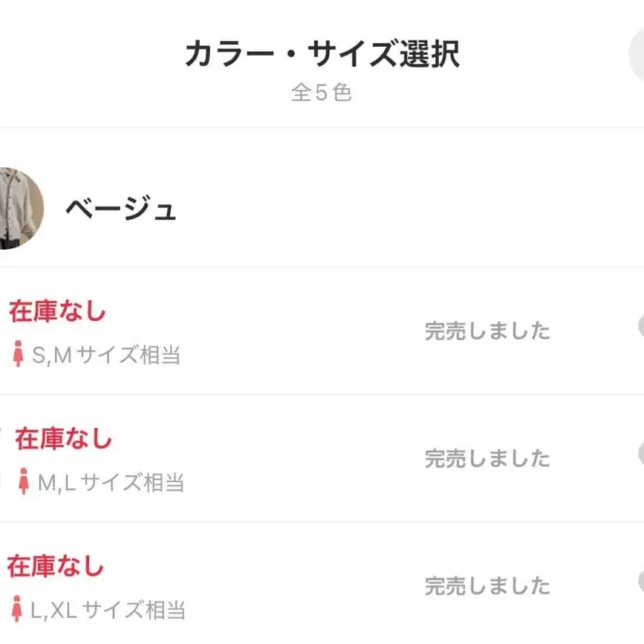Select the ベージュ color label
Image resolution: width=644 pixels, height=644 pixels.
click(120, 209)
